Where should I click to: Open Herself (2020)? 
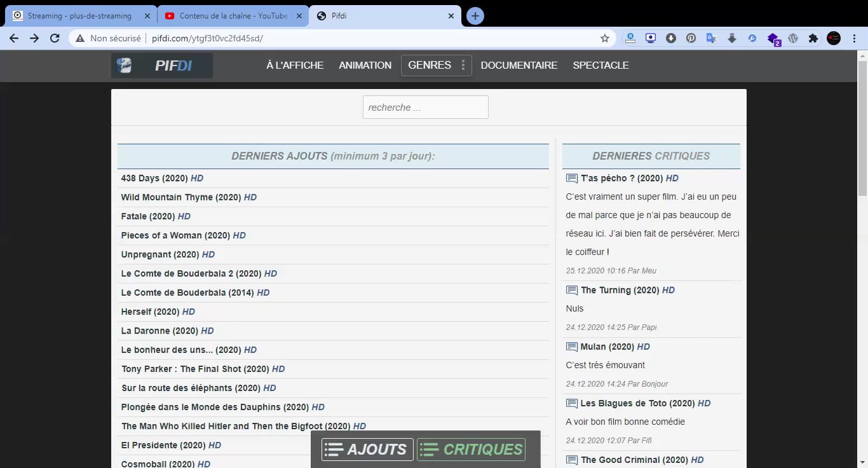[x=158, y=312]
